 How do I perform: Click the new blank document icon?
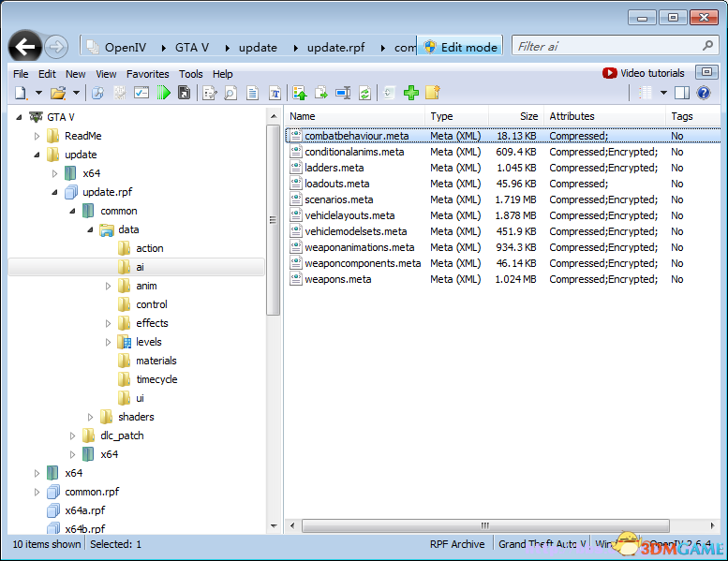point(21,93)
